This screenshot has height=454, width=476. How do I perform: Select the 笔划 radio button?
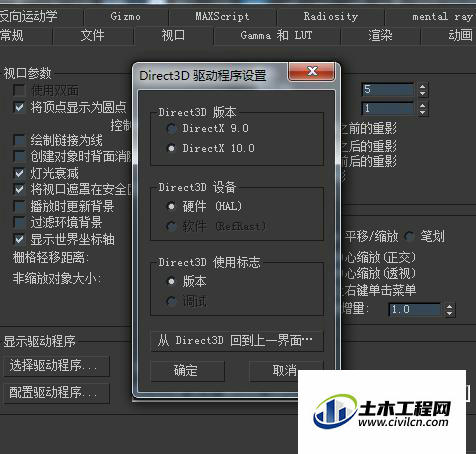coord(409,237)
